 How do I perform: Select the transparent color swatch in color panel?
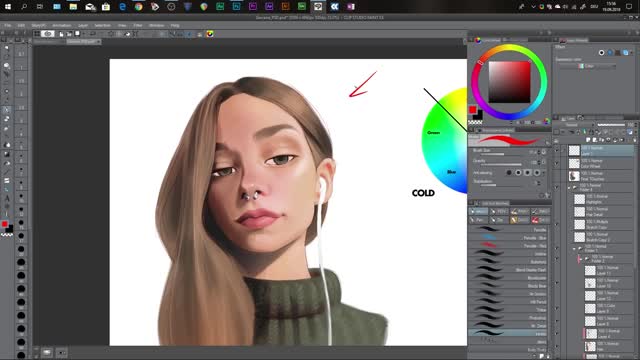coord(475,122)
